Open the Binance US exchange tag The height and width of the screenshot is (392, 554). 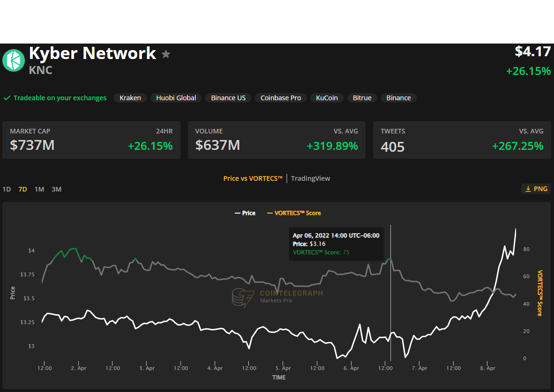click(x=228, y=98)
